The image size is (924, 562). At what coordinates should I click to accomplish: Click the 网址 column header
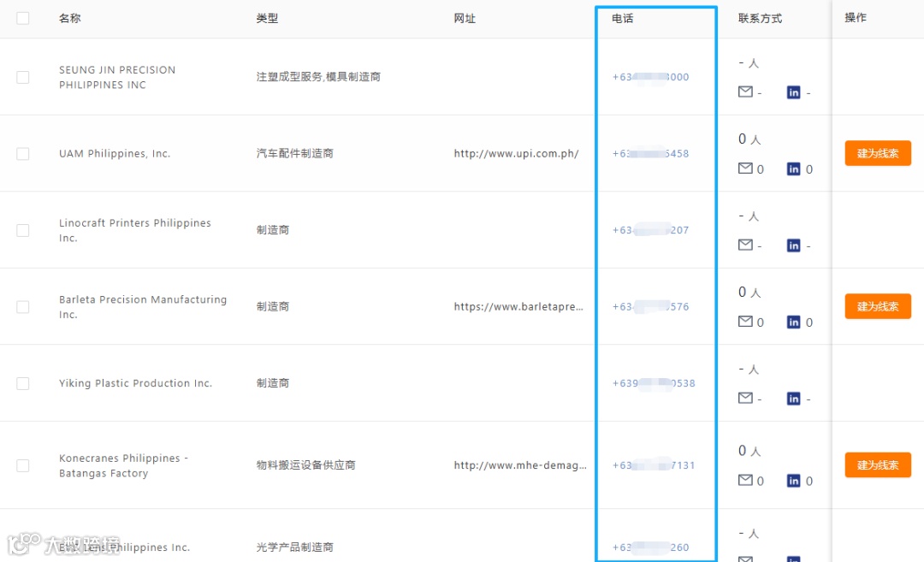(x=465, y=18)
